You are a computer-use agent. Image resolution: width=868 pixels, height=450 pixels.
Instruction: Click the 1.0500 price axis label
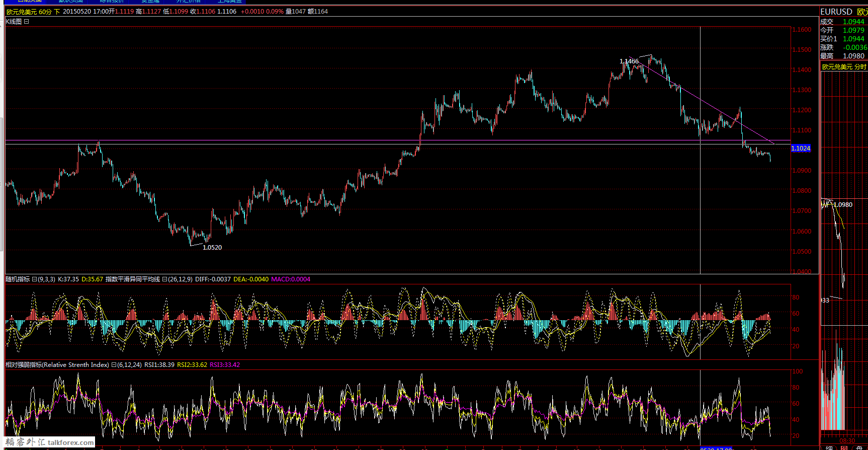click(x=802, y=251)
